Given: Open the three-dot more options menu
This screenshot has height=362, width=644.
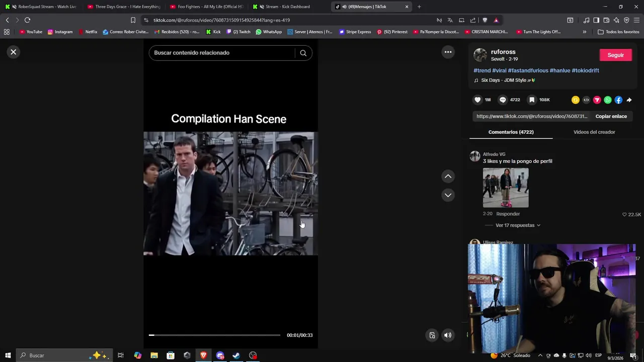Looking at the screenshot, I should tap(448, 52).
